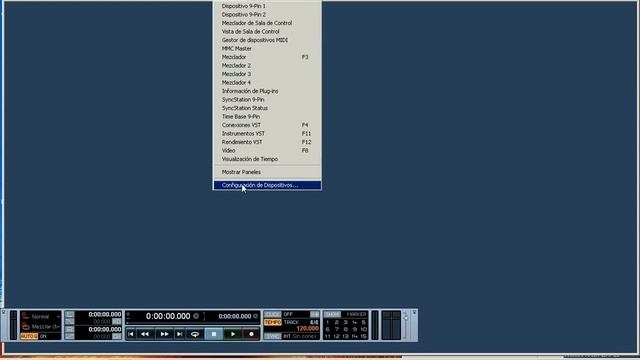Jump to marker 1

[327, 322]
